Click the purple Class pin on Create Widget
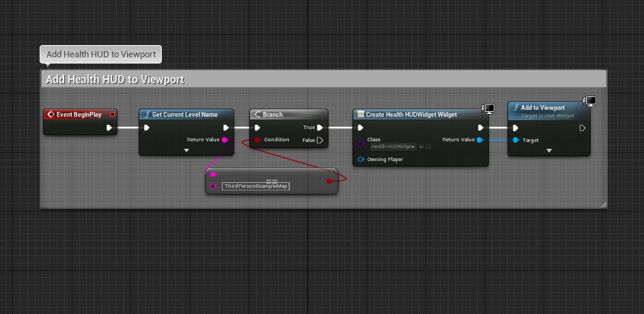Image resolution: width=644 pixels, height=314 pixels. 361,143
